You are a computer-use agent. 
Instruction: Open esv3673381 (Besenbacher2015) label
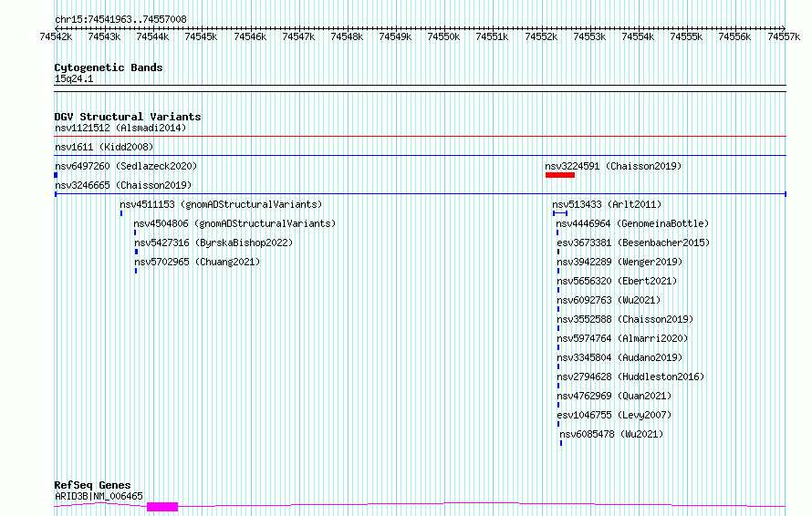click(633, 243)
